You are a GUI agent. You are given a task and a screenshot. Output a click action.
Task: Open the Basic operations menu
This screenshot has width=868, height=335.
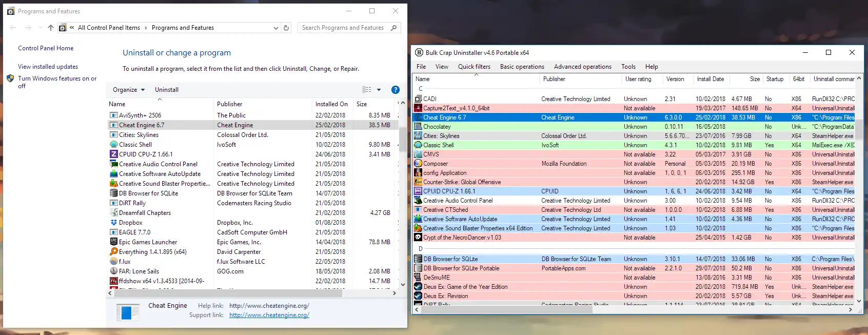[522, 67]
